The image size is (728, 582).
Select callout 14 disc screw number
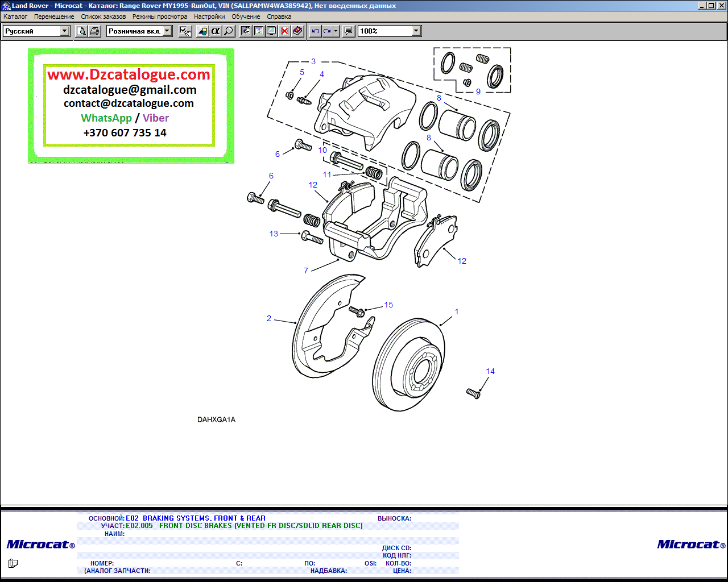490,371
